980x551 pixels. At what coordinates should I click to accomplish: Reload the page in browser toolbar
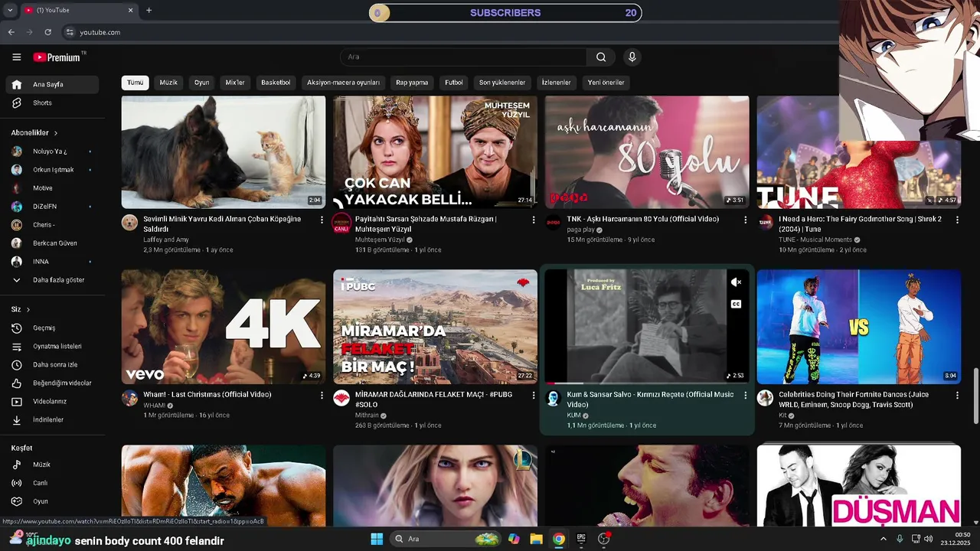coord(47,32)
